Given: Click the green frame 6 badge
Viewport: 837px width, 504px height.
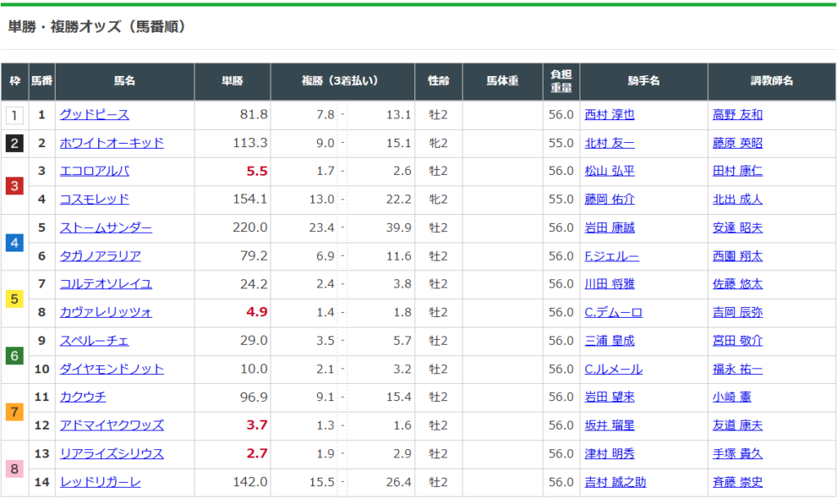Looking at the screenshot, I should coord(15,355).
